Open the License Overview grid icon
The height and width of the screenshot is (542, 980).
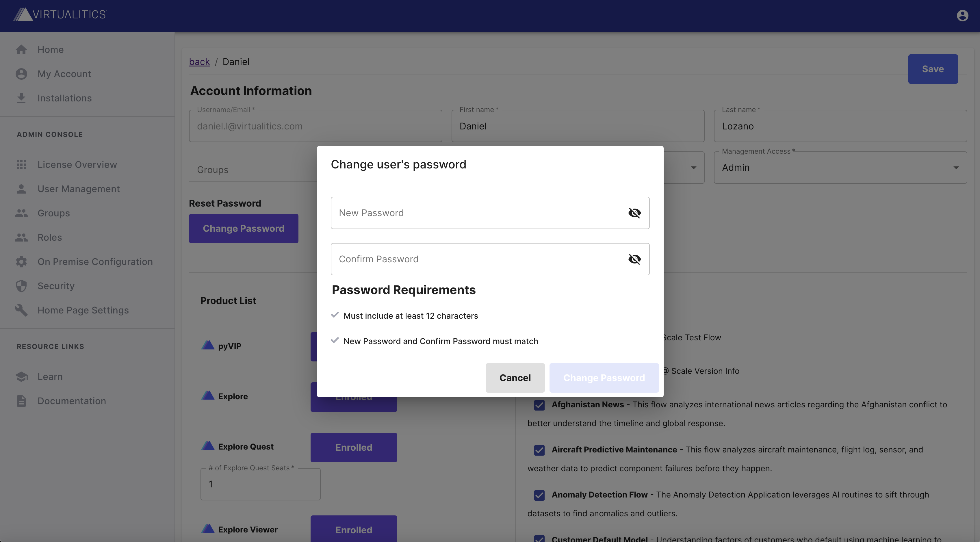pyautogui.click(x=21, y=164)
